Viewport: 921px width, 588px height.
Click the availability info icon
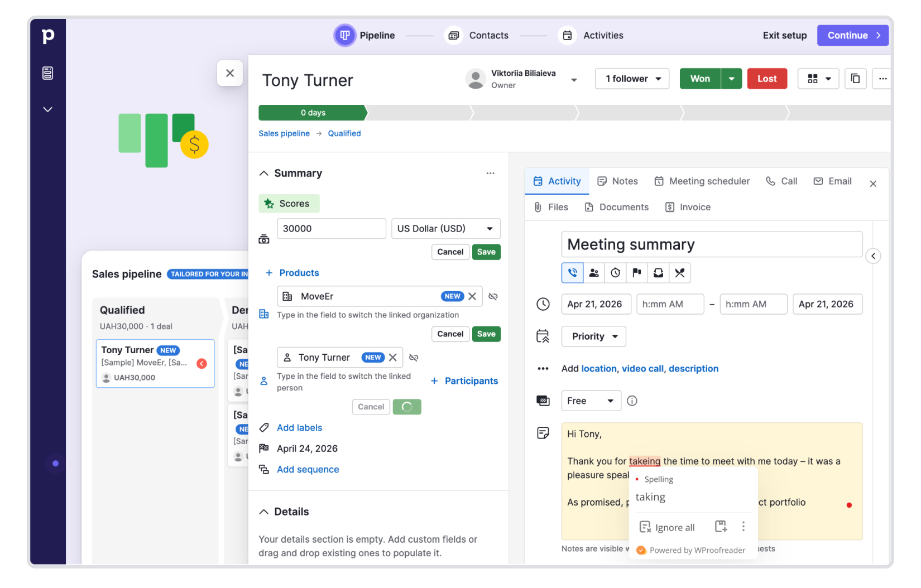click(632, 401)
